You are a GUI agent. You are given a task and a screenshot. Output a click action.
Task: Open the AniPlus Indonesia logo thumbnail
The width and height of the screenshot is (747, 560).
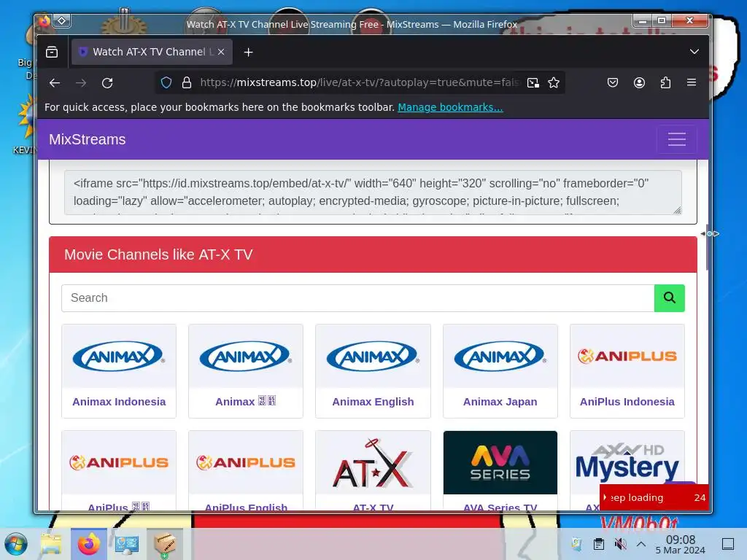pyautogui.click(x=627, y=356)
